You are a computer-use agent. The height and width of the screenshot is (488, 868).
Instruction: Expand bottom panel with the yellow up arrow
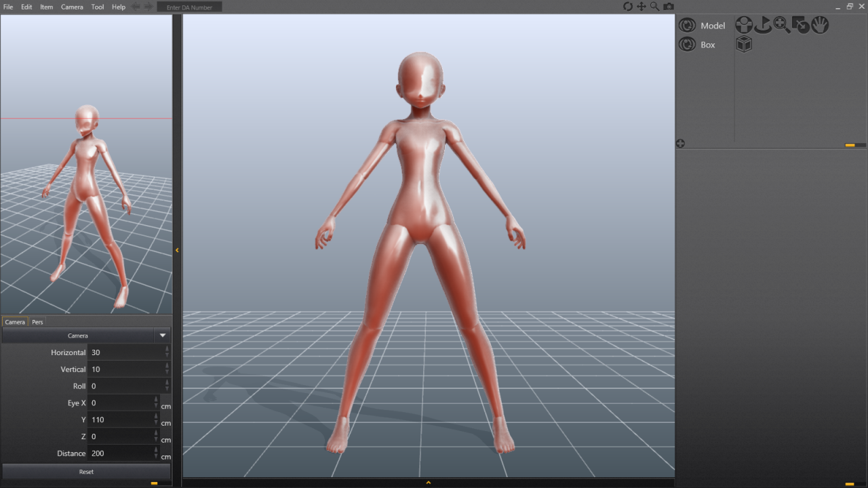click(428, 483)
